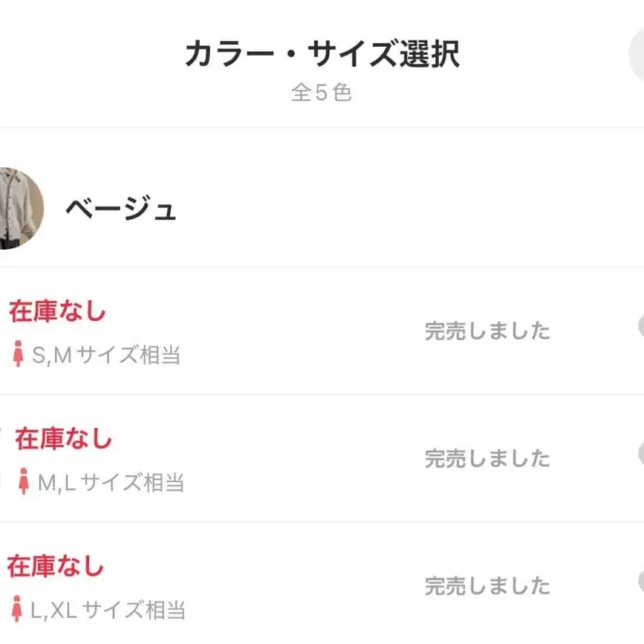644x644 pixels.
Task: Tap the カラー・サイズ選択 header title
Action: click(322, 55)
